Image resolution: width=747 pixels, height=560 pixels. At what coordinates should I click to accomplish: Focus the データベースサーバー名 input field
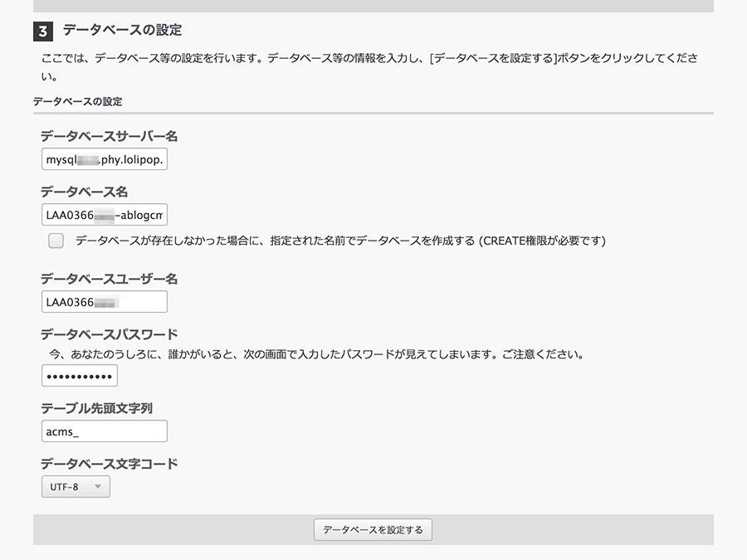pos(104,158)
